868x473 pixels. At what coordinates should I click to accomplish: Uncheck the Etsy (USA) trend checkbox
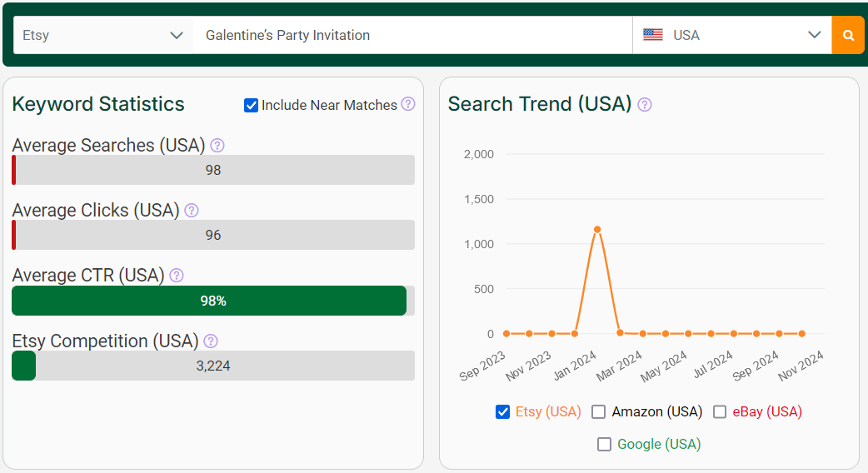tap(502, 411)
